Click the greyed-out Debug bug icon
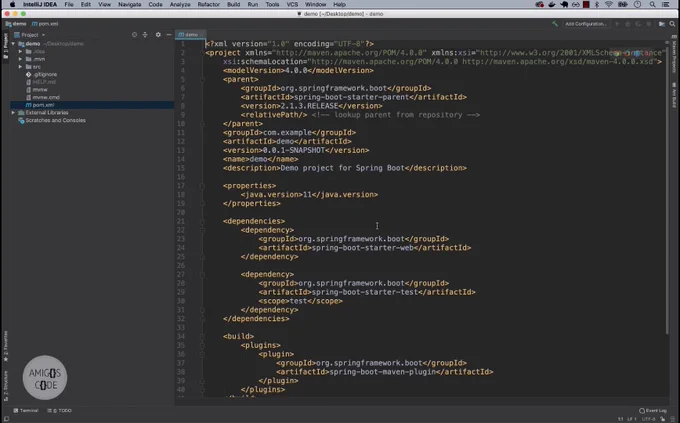680x423 pixels. pos(628,24)
